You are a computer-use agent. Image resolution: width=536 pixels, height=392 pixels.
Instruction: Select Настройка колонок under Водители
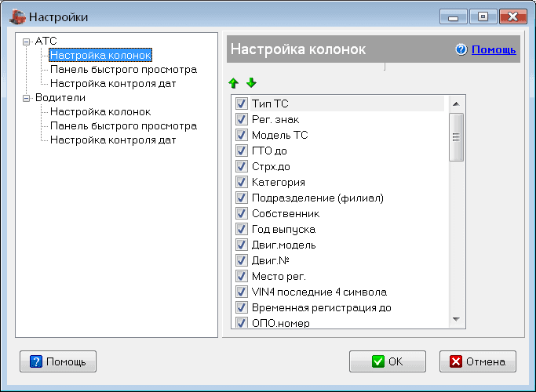[x=100, y=112]
